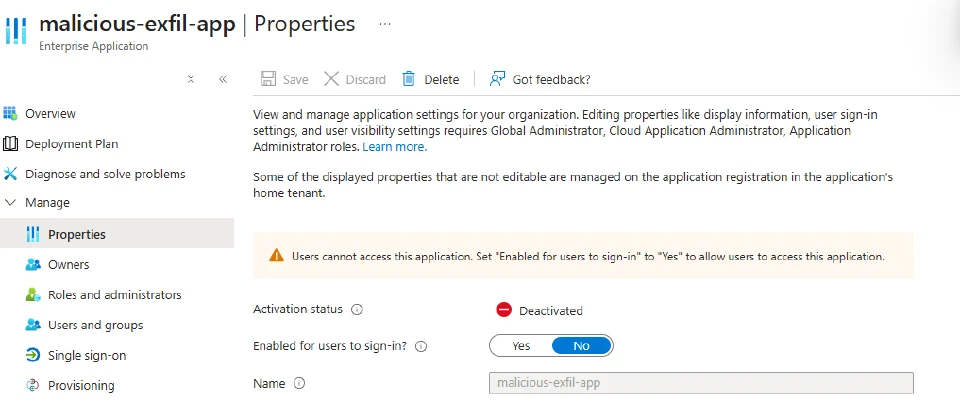Click the Save disk icon
The width and height of the screenshot is (960, 402).
tap(268, 79)
